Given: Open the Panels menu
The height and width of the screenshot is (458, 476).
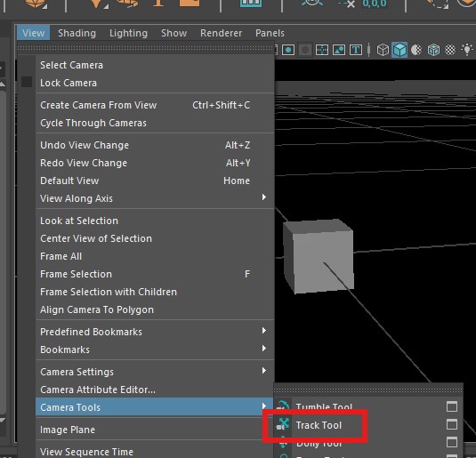Looking at the screenshot, I should pos(270,33).
